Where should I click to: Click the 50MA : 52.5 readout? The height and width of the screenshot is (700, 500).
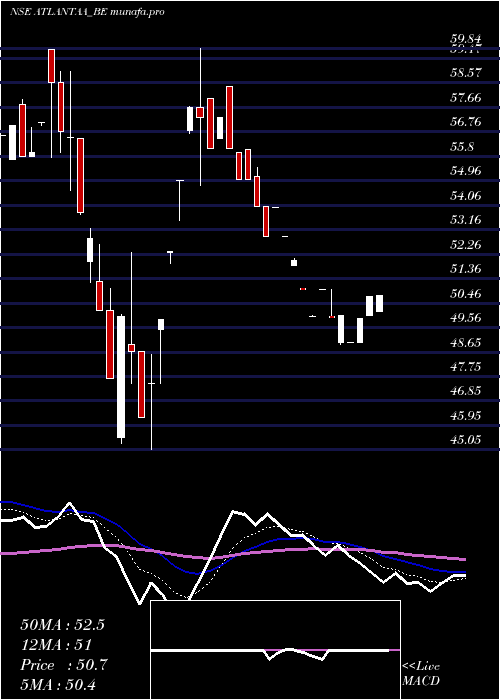[x=62, y=625]
